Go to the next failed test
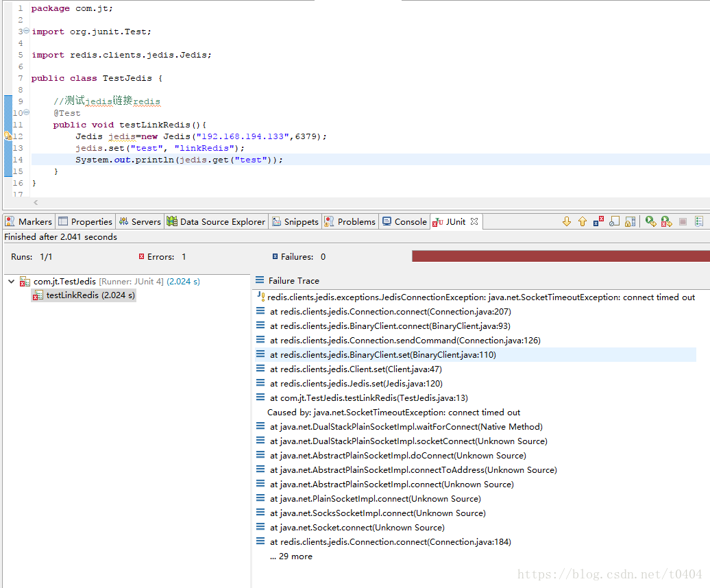This screenshot has height=588, width=710. [567, 221]
